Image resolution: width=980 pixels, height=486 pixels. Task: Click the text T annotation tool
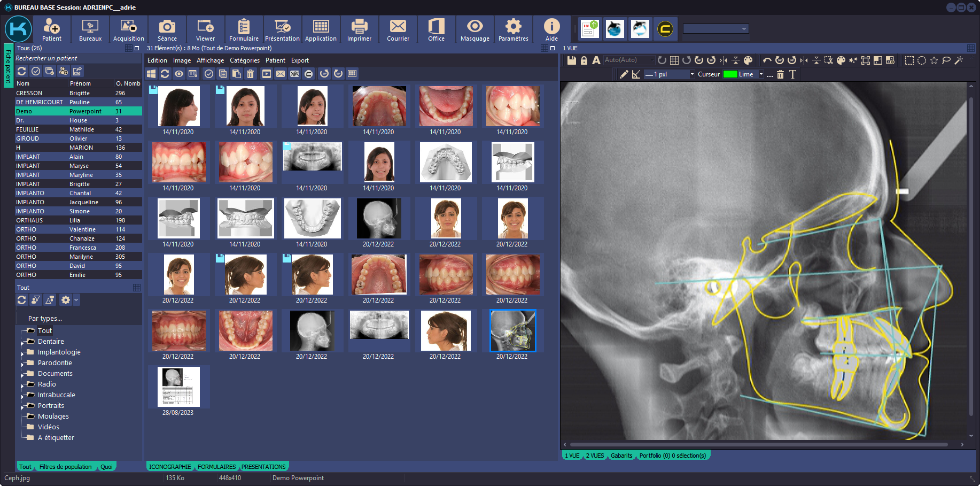click(792, 74)
